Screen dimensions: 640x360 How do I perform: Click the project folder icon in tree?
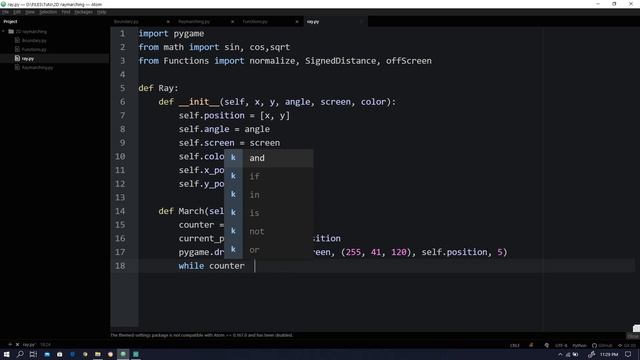[x=11, y=31]
